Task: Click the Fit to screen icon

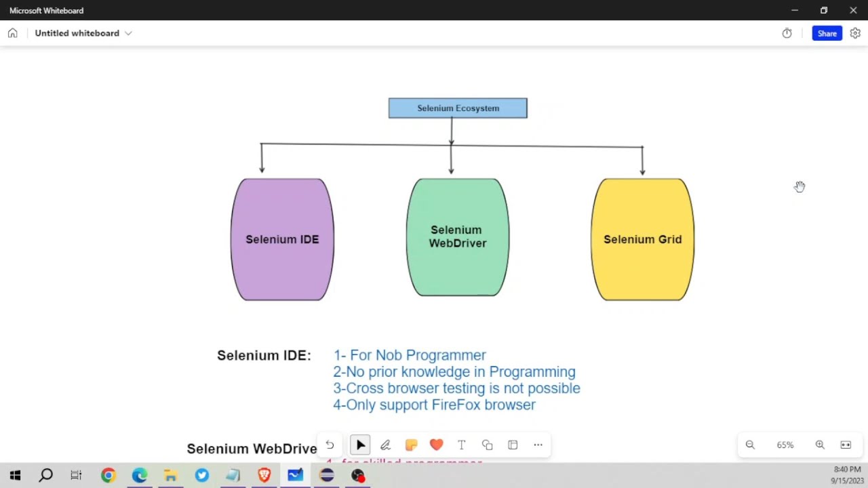Action: point(846,445)
